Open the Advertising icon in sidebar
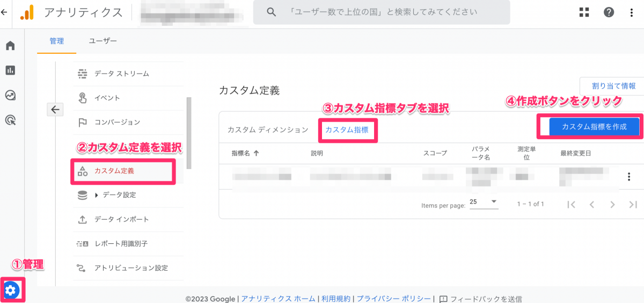Viewport: 644px width, 303px height. [10, 120]
